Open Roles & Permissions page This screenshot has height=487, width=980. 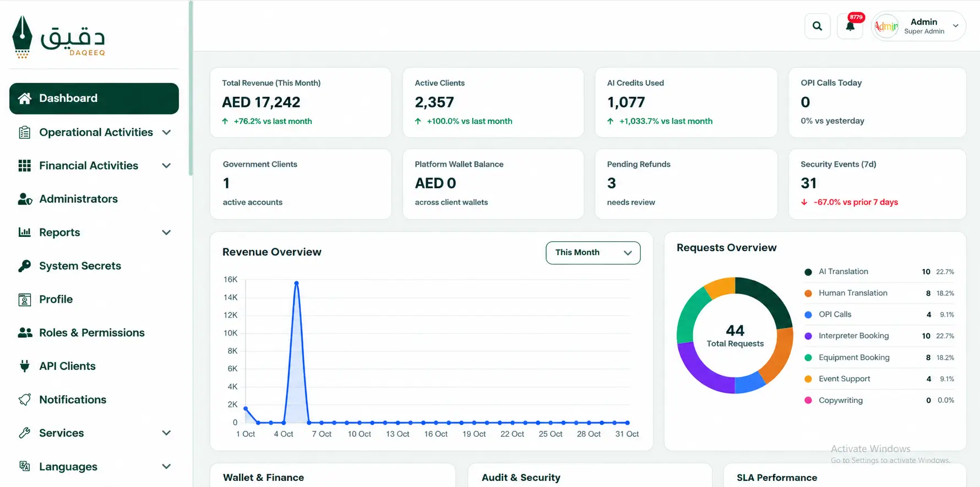[94, 333]
